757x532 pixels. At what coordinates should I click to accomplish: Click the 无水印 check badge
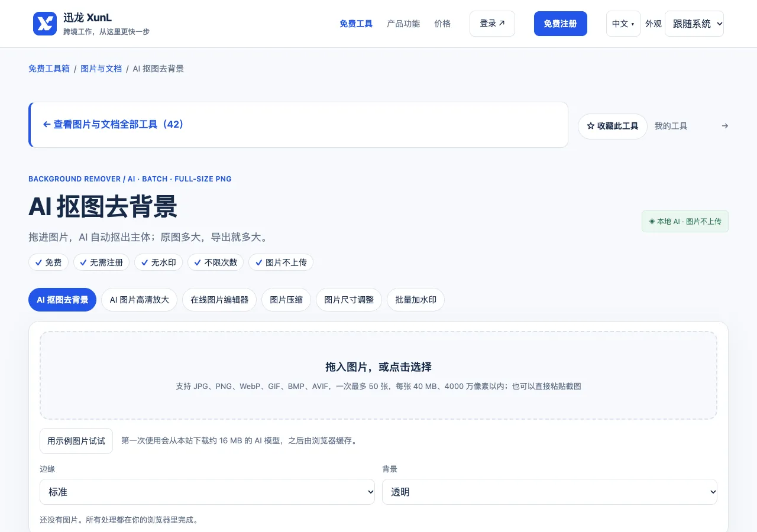click(158, 262)
